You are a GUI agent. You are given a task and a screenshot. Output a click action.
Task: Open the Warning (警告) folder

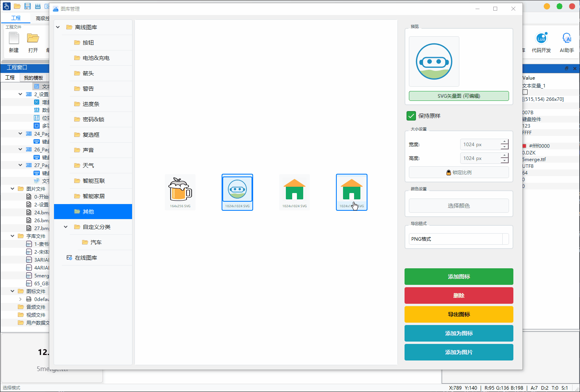(101, 89)
